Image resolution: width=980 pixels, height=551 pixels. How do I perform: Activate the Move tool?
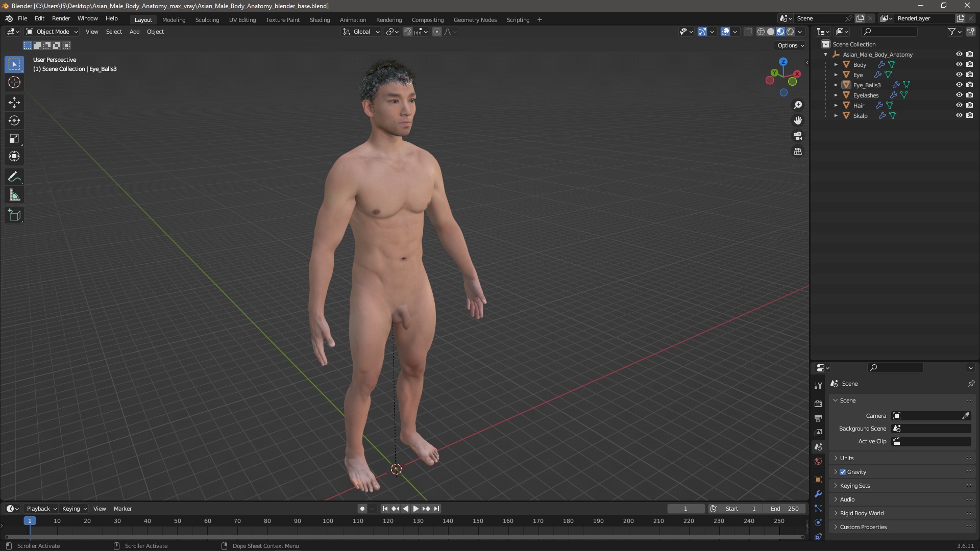coord(14,103)
